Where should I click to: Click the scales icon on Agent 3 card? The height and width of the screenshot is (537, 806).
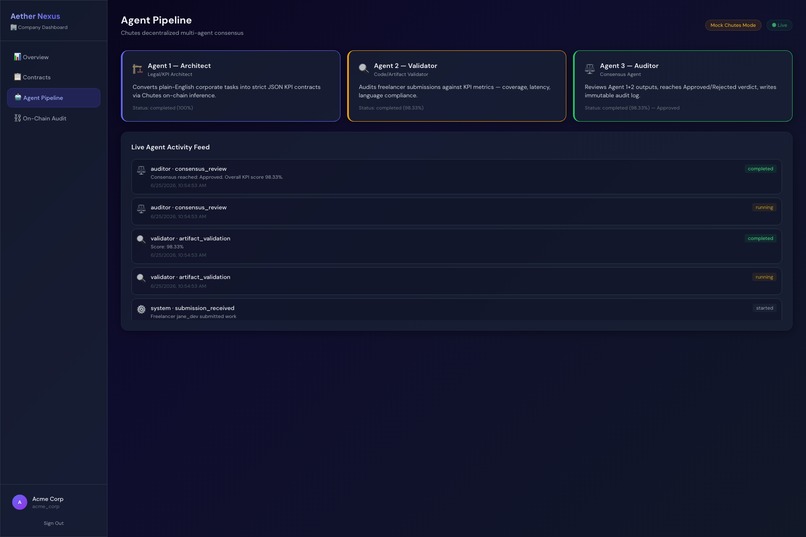(590, 68)
